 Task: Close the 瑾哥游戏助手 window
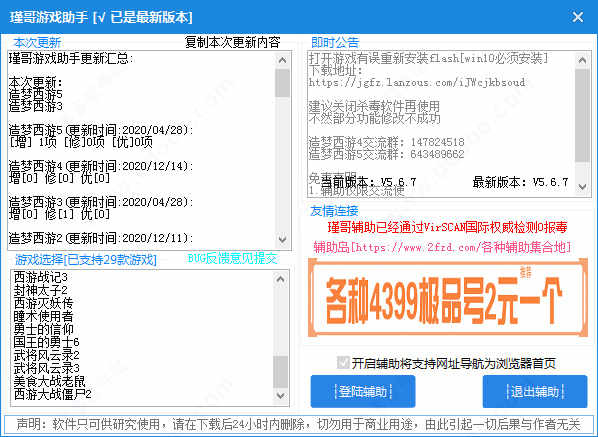click(x=577, y=17)
